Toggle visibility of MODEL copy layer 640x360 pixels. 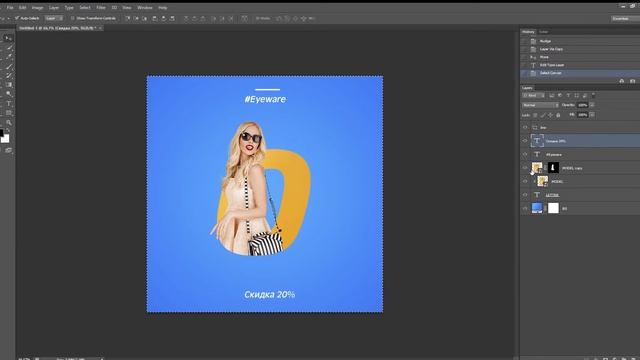(525, 168)
